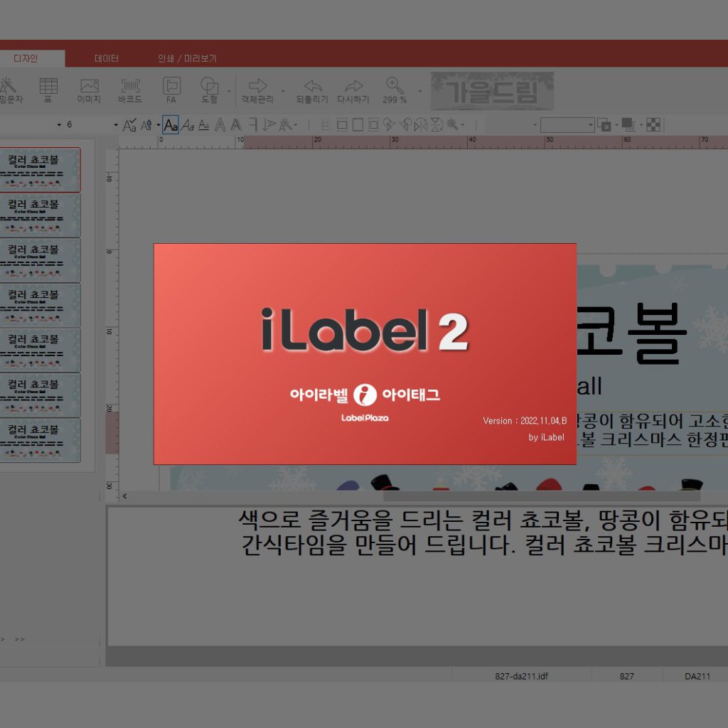Click the Version : 2022.11.04.B text
This screenshot has height=728, width=728.
tap(525, 421)
